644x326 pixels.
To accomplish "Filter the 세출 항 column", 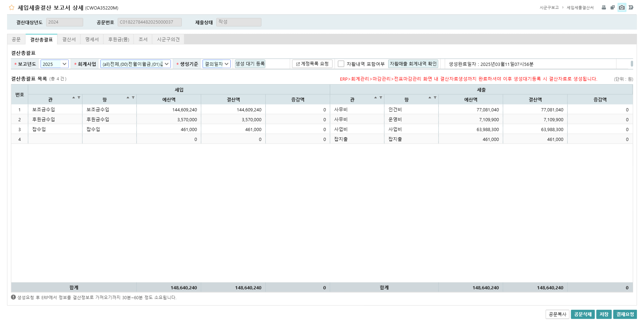I will coord(435,98).
